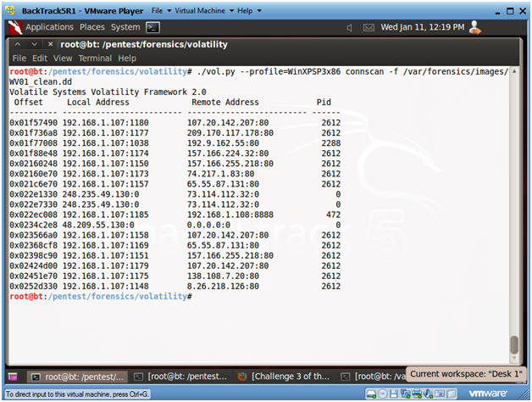
Task: Click VMware hard disk device icon
Action: click(x=371, y=394)
